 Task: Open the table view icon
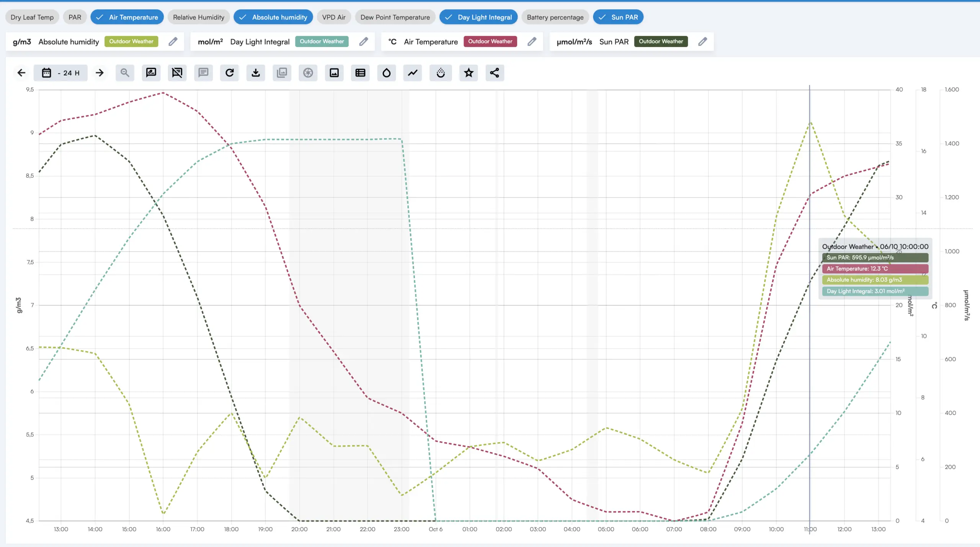tap(360, 73)
